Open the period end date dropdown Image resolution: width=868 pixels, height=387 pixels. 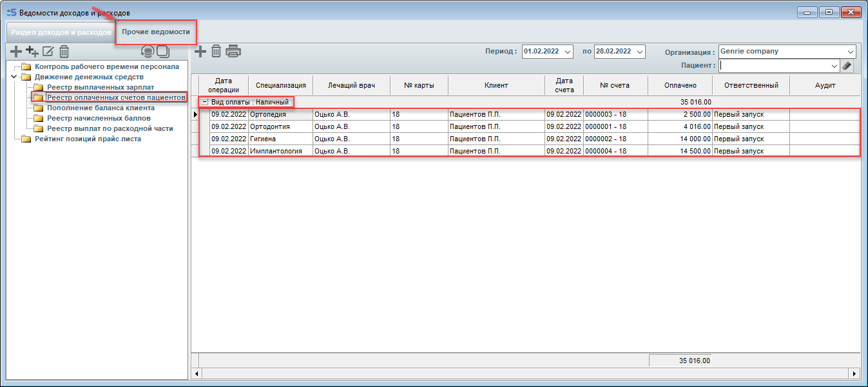(640, 52)
